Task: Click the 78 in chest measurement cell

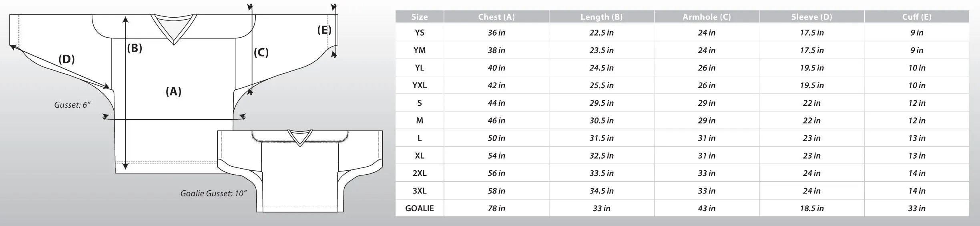Action: coord(496,208)
